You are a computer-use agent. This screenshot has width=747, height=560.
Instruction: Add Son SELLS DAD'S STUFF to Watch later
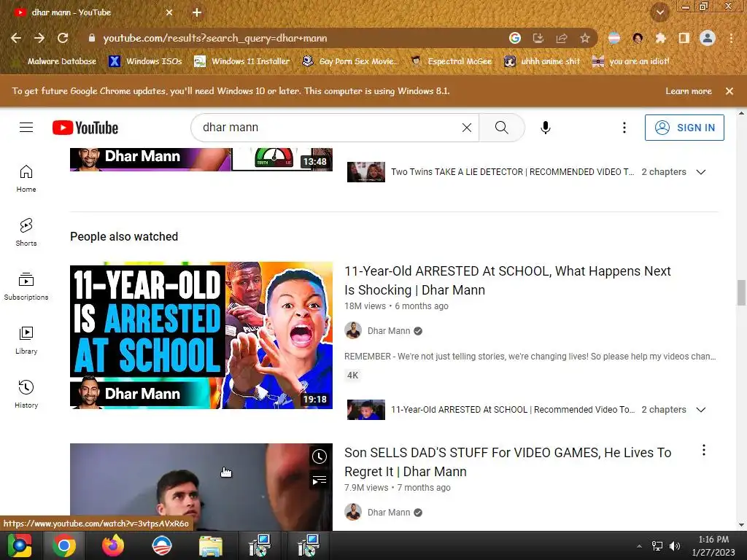click(x=320, y=456)
